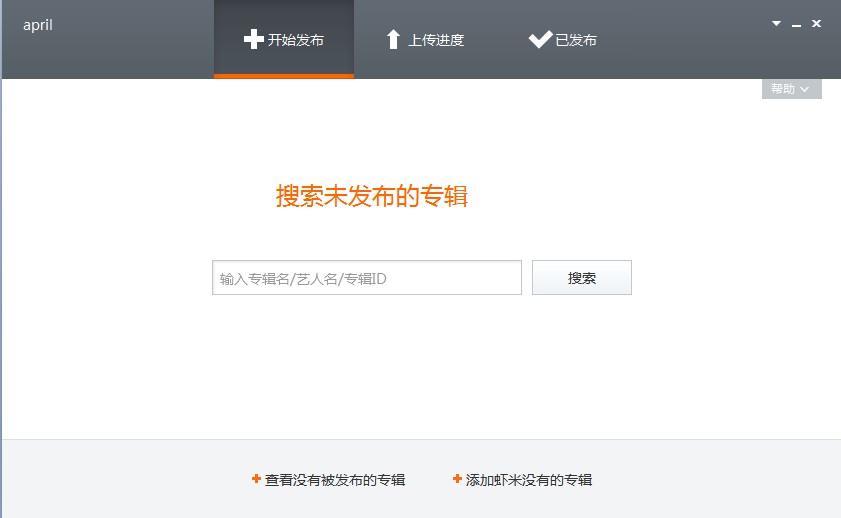
Task: Click the april username label
Action: [x=38, y=25]
